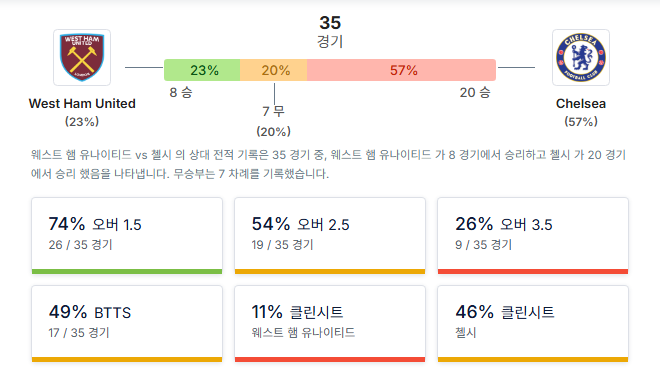Open the West Ham United team name link
Screen dimensions: 660x370
[82, 104]
